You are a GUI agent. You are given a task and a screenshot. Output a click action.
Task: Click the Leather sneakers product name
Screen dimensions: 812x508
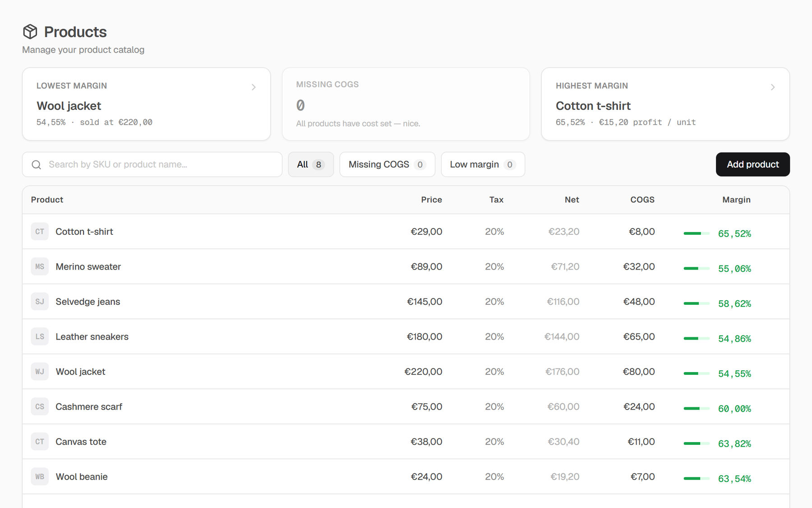tap(92, 336)
